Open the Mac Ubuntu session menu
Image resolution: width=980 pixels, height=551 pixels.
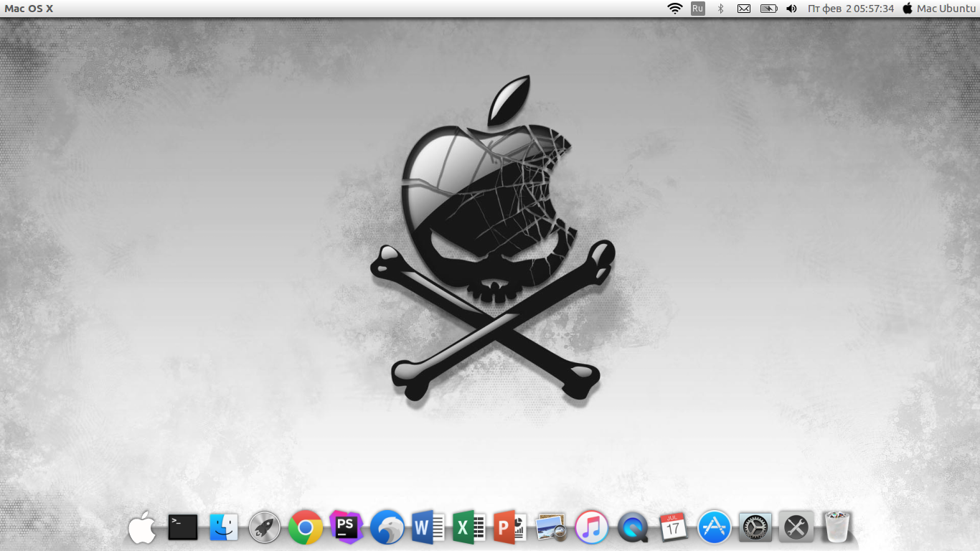[939, 9]
